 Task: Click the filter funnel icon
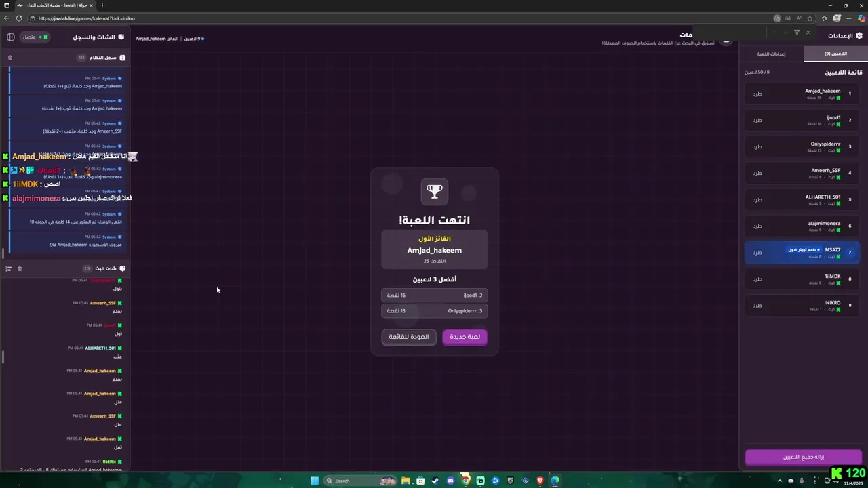coord(797,32)
